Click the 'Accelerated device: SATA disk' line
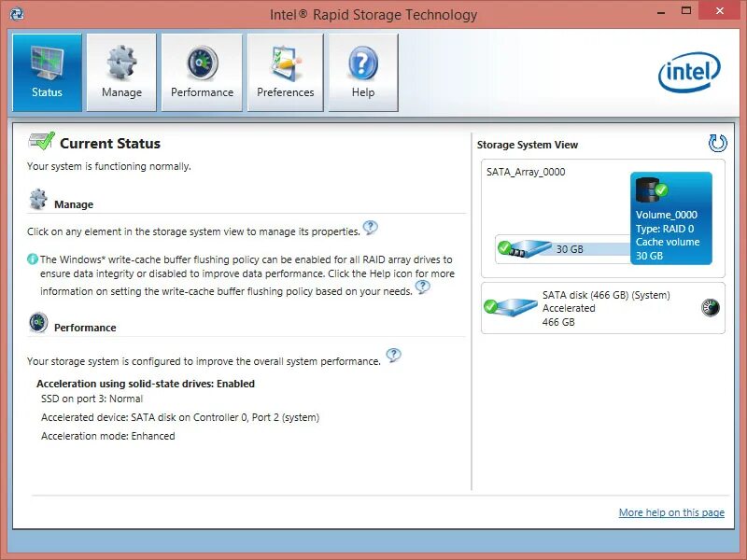Screen dimensions: 747x560 (180, 417)
